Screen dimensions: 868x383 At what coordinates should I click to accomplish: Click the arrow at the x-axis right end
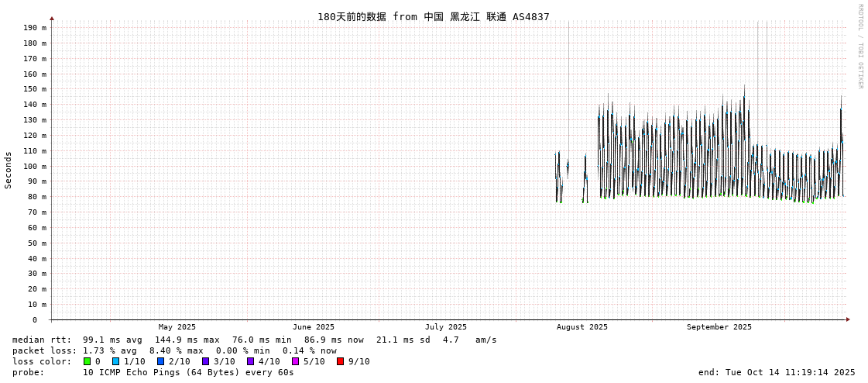(x=848, y=319)
